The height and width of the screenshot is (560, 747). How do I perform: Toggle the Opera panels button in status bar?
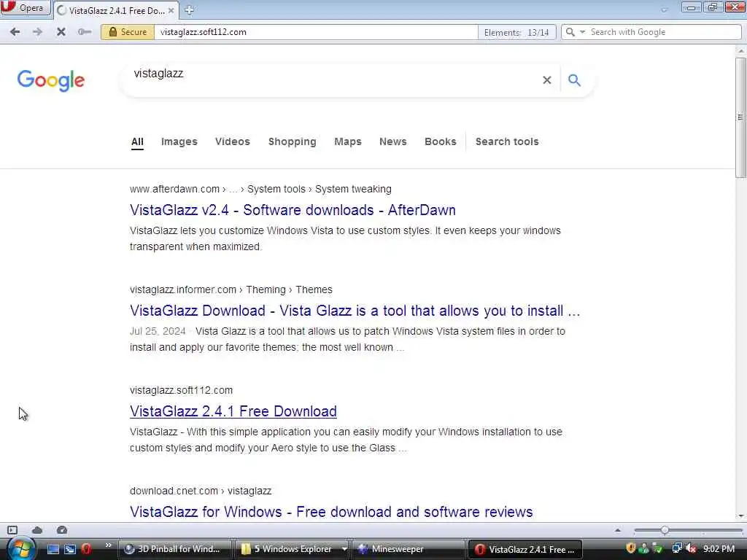click(x=12, y=530)
